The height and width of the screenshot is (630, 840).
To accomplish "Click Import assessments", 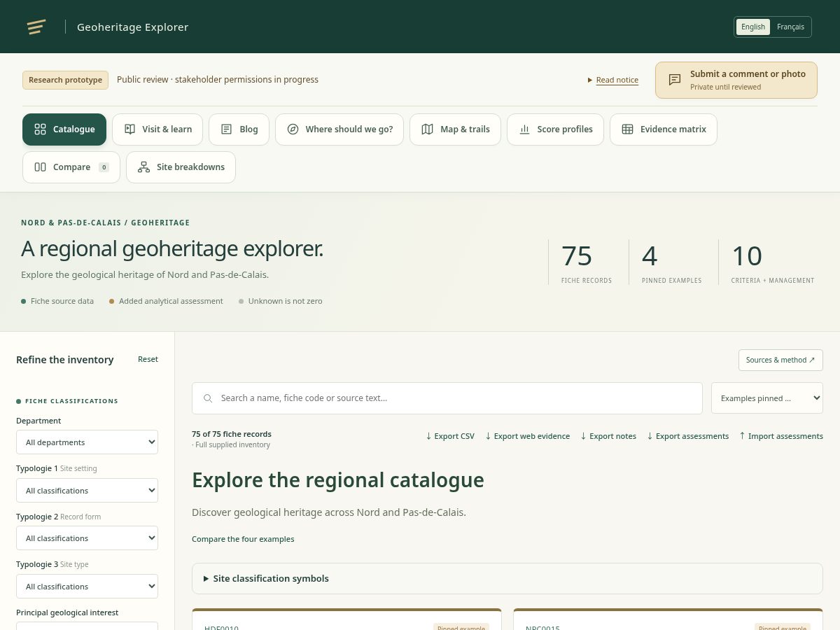I will (x=781, y=436).
